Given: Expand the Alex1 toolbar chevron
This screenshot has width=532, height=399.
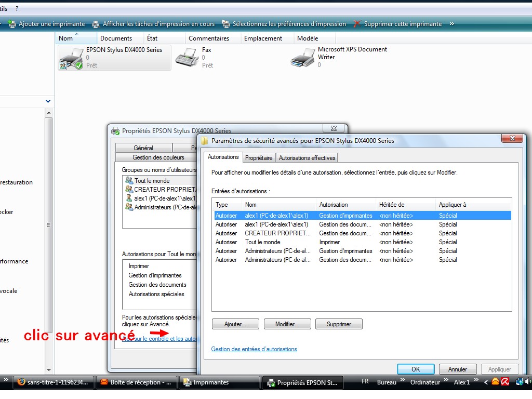Looking at the screenshot, I should tap(476, 379).
